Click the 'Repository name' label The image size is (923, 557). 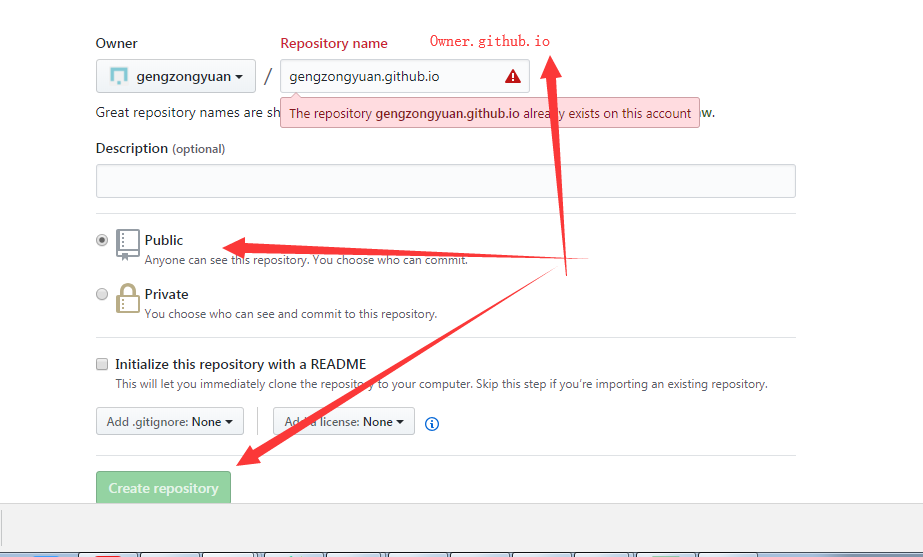tap(334, 43)
